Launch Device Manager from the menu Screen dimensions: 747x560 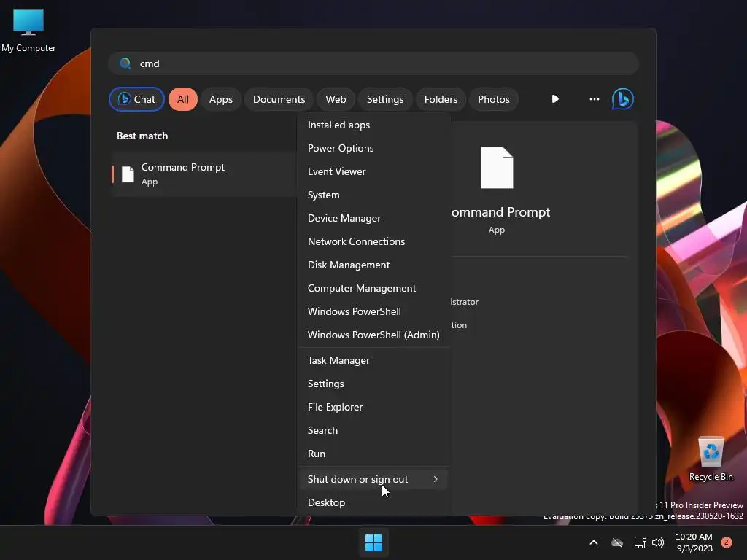[x=373, y=218]
